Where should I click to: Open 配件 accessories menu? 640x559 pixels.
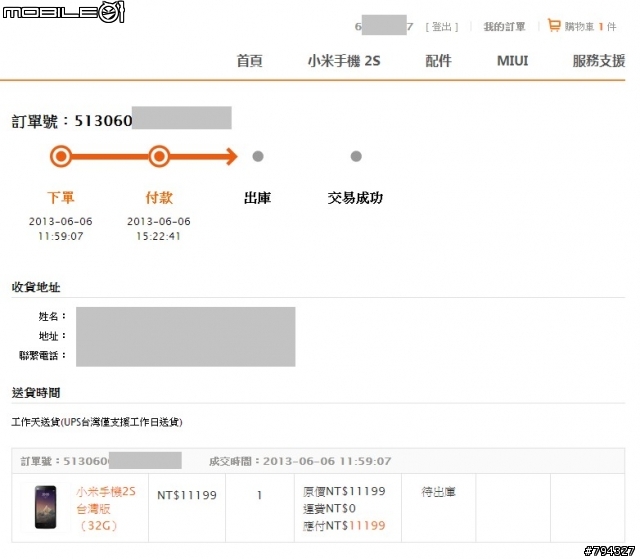[x=438, y=61]
